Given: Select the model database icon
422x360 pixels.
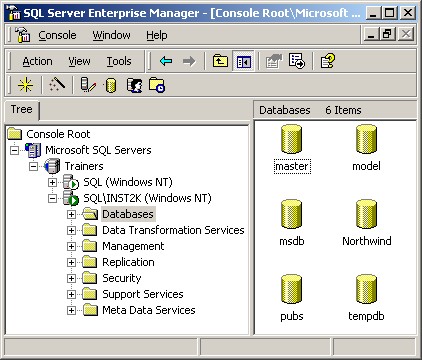Looking at the screenshot, I should (x=366, y=139).
